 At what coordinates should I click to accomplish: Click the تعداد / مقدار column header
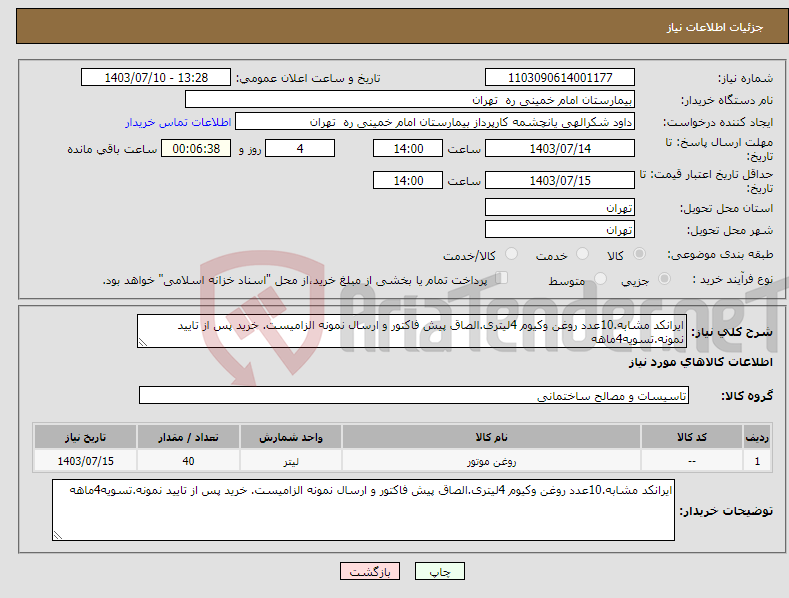point(188,437)
